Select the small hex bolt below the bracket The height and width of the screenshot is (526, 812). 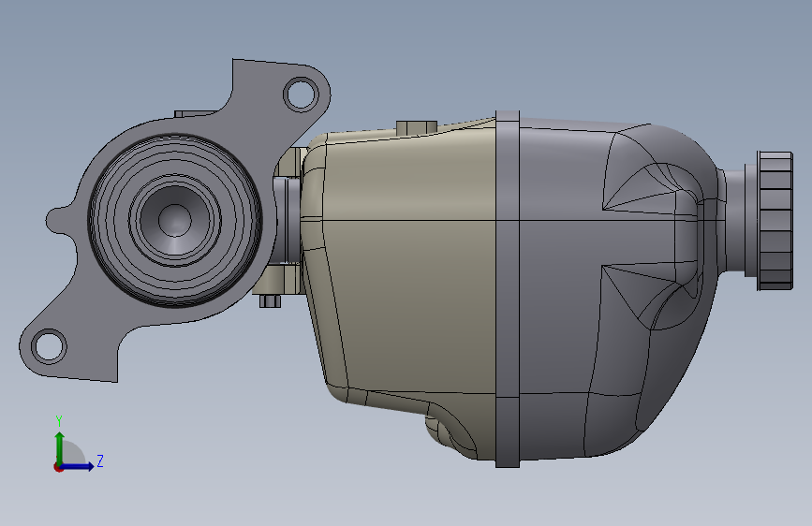point(270,301)
